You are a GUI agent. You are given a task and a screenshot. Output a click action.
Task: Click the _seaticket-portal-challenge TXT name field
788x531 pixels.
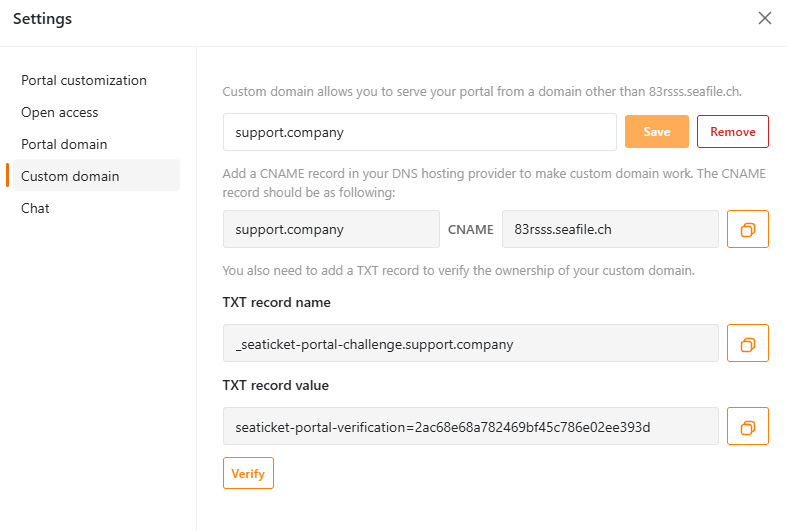tap(471, 343)
